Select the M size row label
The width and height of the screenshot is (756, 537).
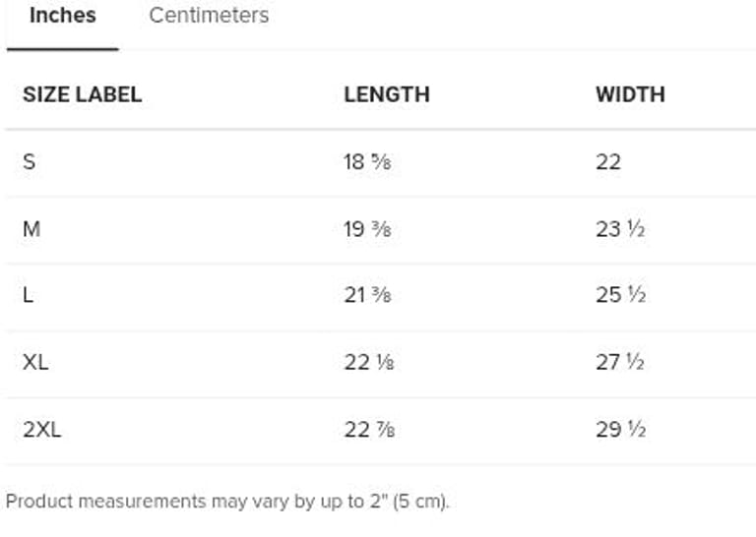31,228
